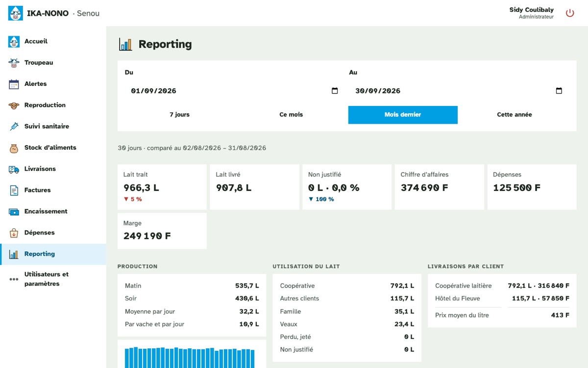
Task: Open the Alertes menu item
Action: [x=53, y=84]
